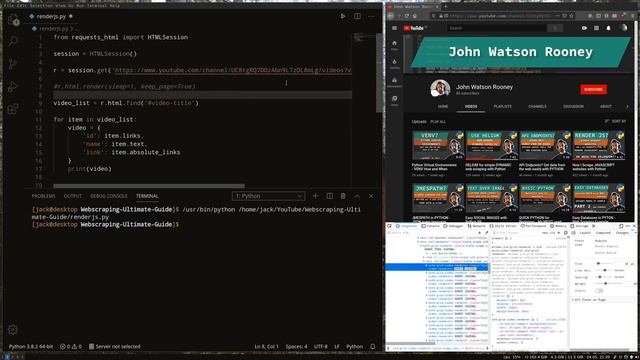Click the YouTube search magnifier button

click(x=555, y=28)
